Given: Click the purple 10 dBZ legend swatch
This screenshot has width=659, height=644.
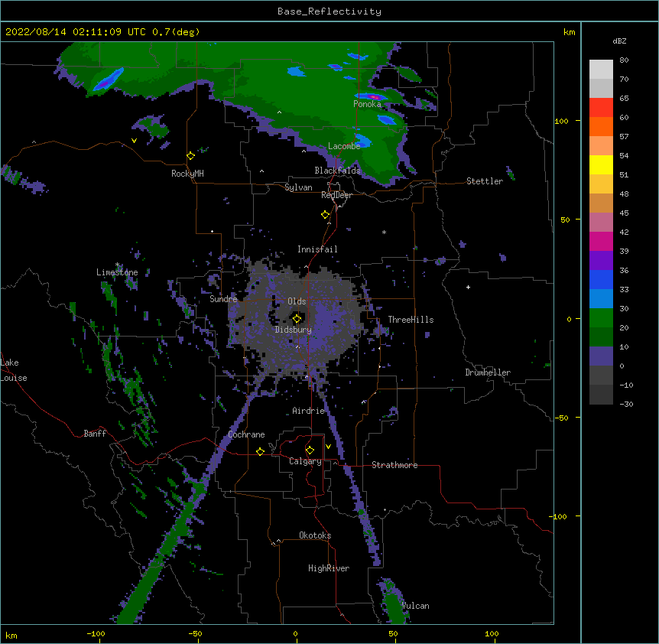Looking at the screenshot, I should [601, 356].
